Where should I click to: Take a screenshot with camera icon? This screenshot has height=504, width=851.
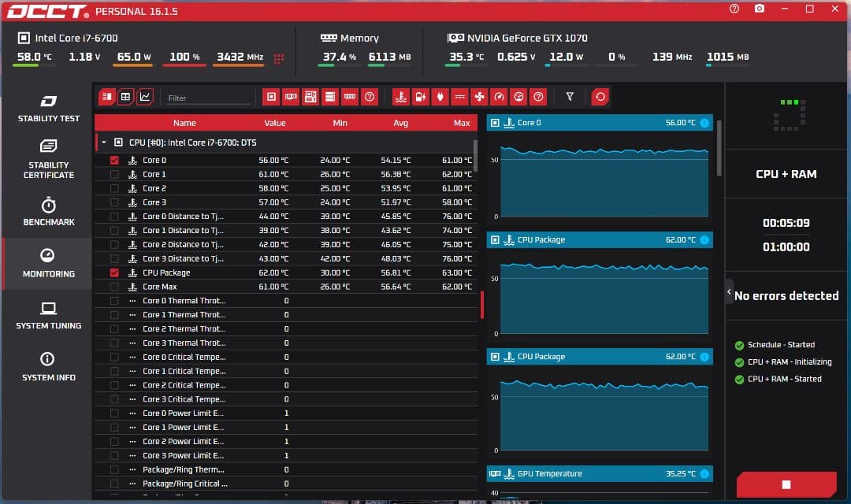pyautogui.click(x=760, y=9)
